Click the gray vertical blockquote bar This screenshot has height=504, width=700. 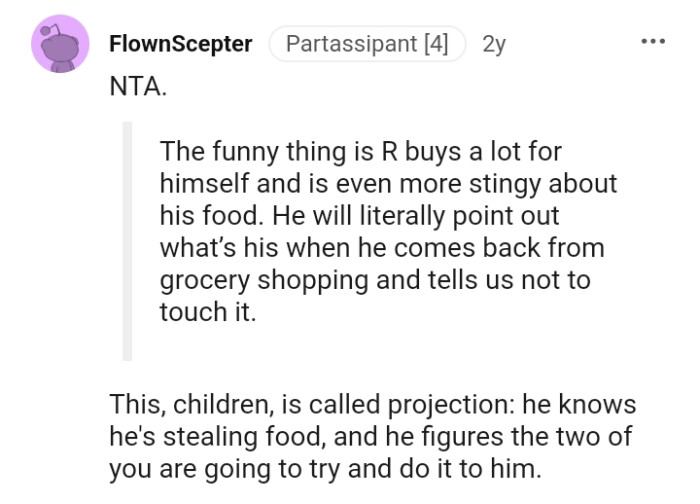pyautogui.click(x=127, y=240)
